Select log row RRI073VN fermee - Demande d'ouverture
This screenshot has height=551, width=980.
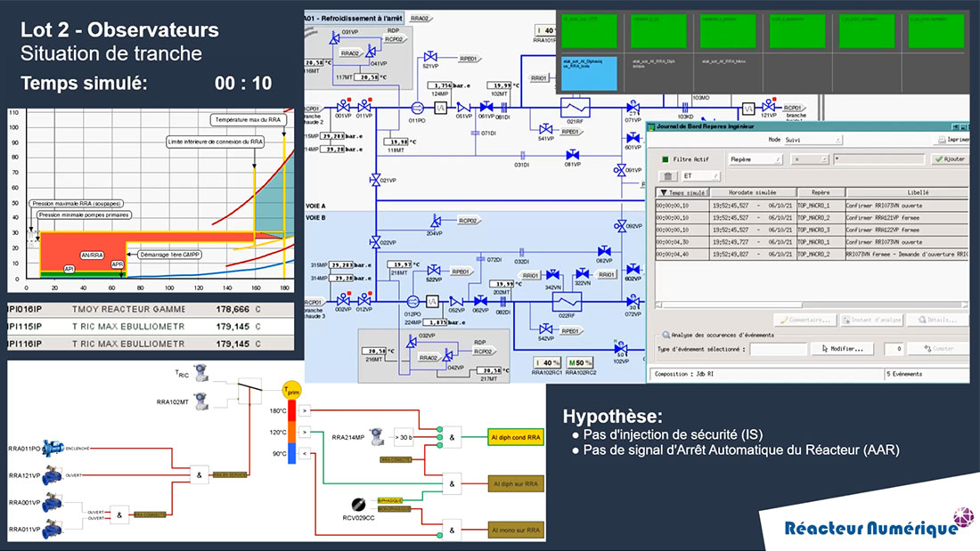812,255
